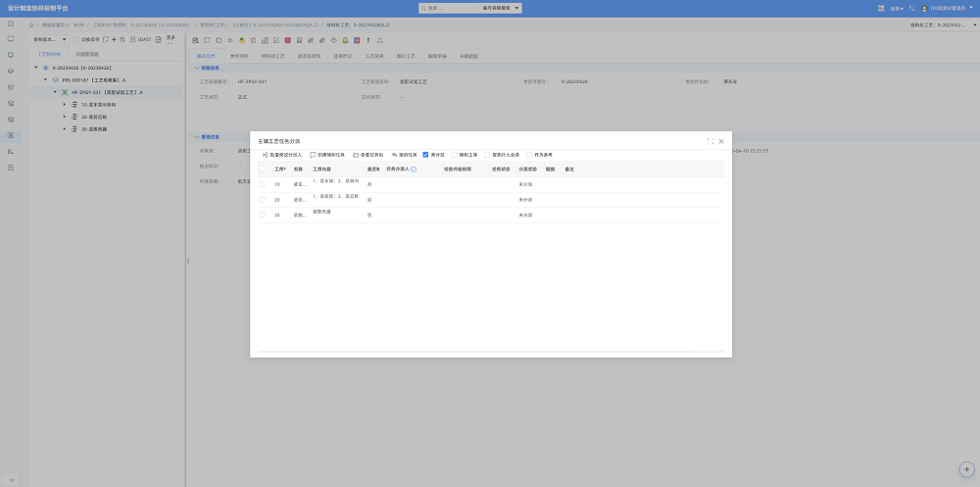Open the search type dropdown in the top bar
The width and height of the screenshot is (980, 487).
coord(501,8)
